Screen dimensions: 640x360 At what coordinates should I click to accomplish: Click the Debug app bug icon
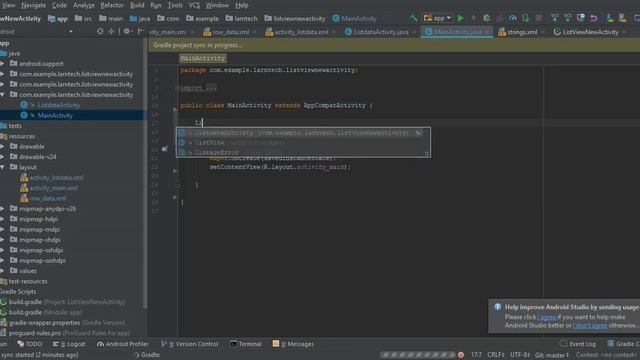[x=487, y=18]
